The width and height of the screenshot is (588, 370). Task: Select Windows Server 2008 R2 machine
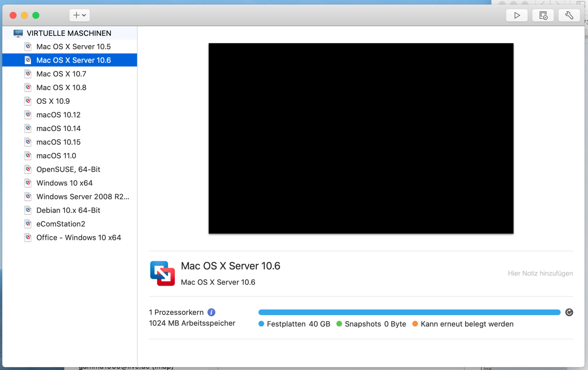(70, 197)
